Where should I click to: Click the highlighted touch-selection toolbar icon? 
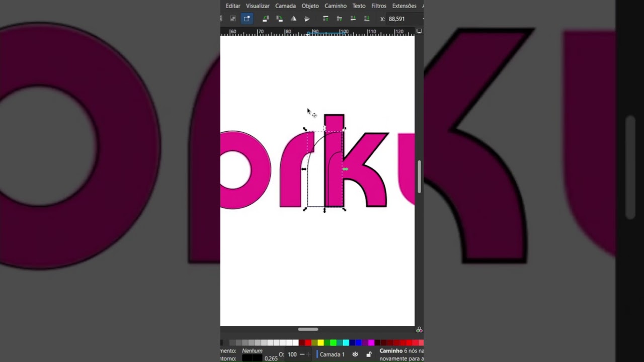pyautogui.click(x=247, y=19)
